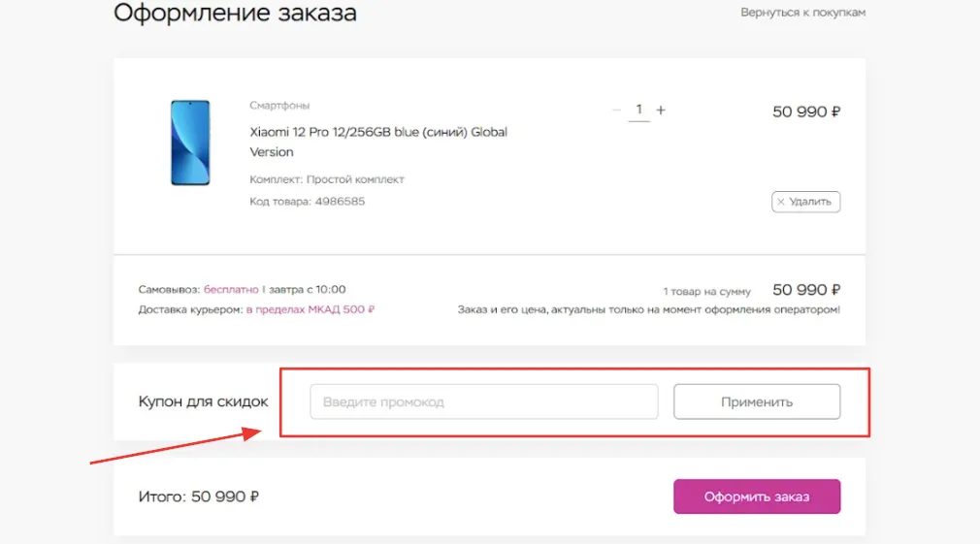Click the Применить promo code button
980x544 pixels.
tap(757, 401)
